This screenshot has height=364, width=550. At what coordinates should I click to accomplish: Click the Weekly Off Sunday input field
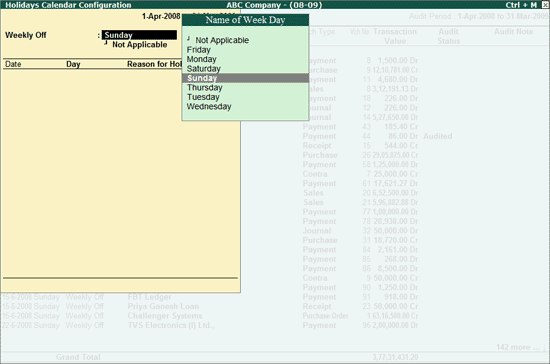(x=139, y=35)
